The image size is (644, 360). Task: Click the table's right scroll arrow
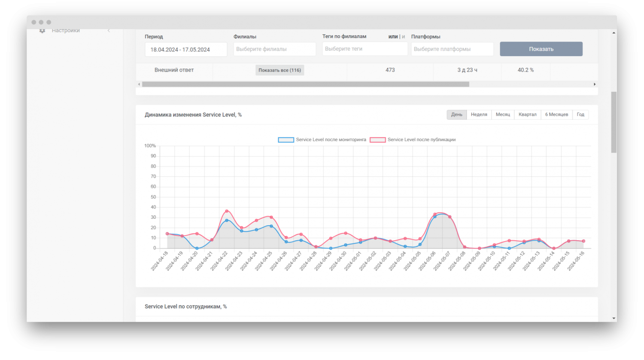[x=595, y=85]
